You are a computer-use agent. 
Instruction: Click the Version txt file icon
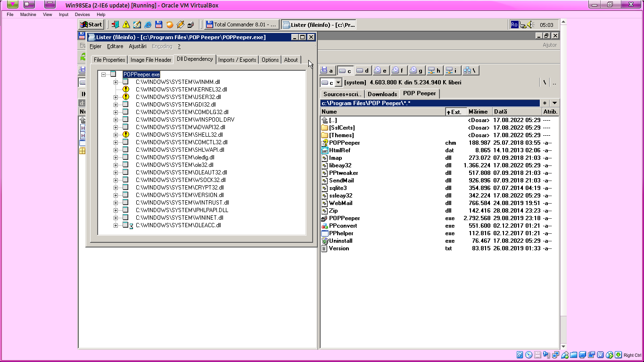pyautogui.click(x=324, y=248)
